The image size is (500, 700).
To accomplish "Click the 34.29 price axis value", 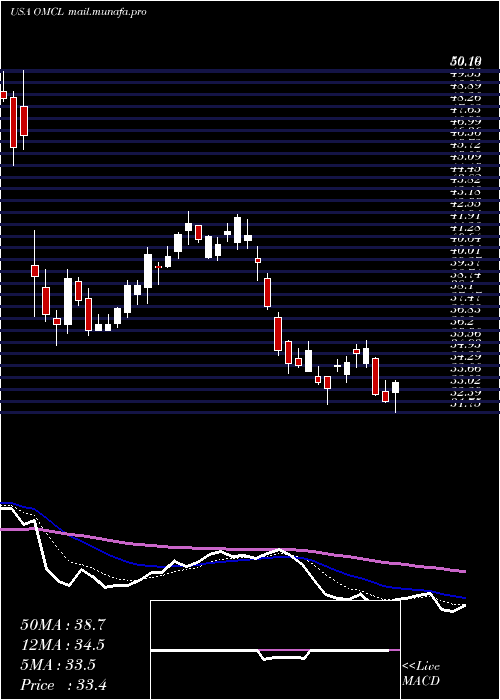I will [465, 358].
